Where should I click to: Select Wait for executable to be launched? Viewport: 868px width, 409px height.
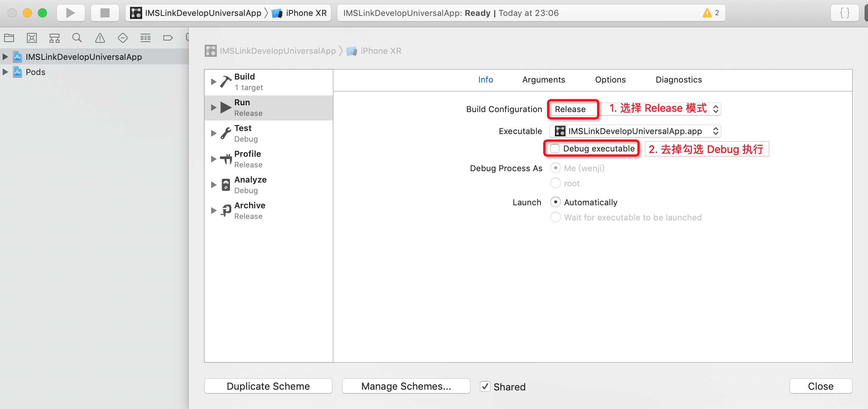555,217
